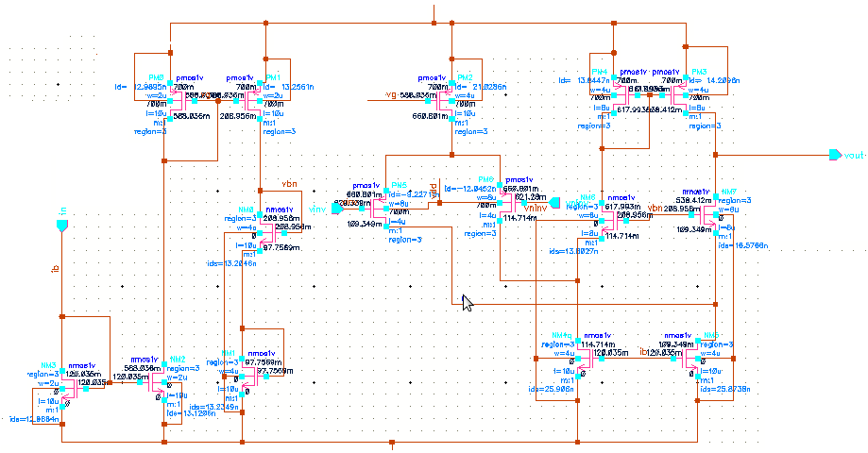Click NM4 annotation ids=25.906n
The image size is (868, 453).
[x=552, y=390]
